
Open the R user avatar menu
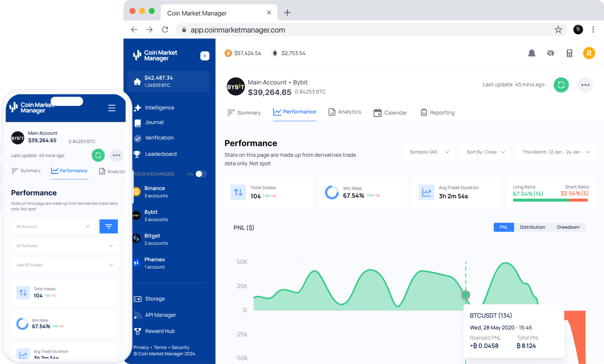[x=589, y=53]
